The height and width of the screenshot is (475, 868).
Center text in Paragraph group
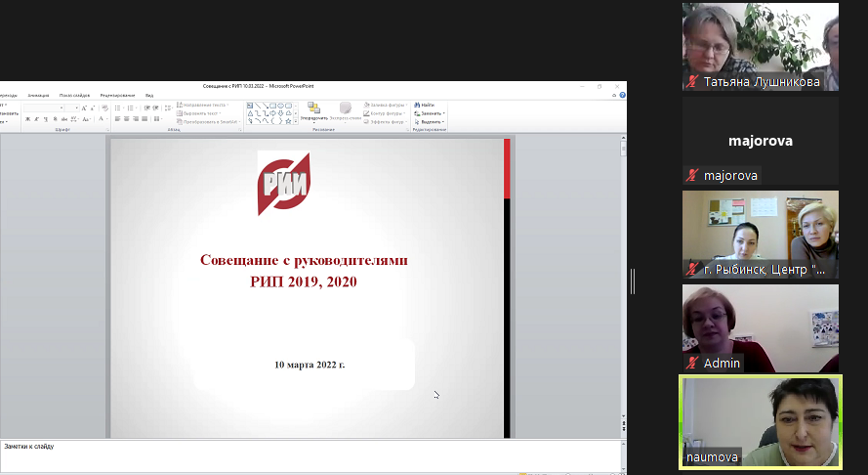pyautogui.click(x=127, y=119)
